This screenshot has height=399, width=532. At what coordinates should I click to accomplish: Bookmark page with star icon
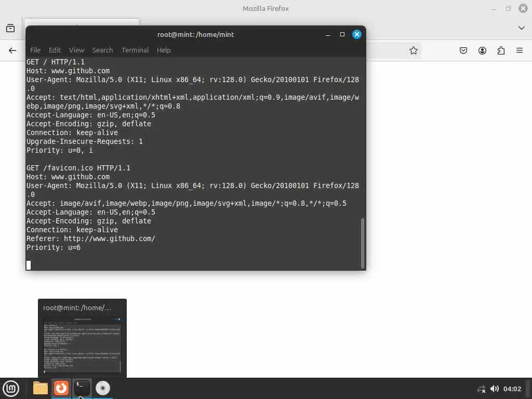tap(413, 50)
